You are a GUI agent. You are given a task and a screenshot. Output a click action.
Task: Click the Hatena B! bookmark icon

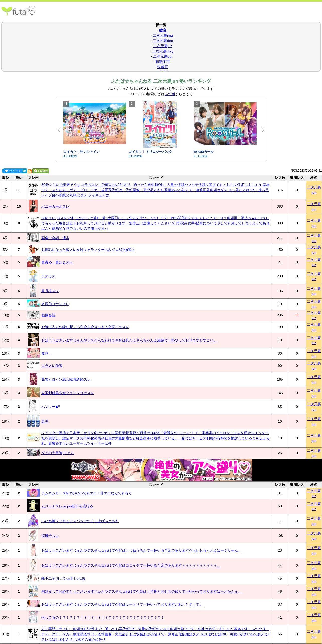(x=24, y=171)
